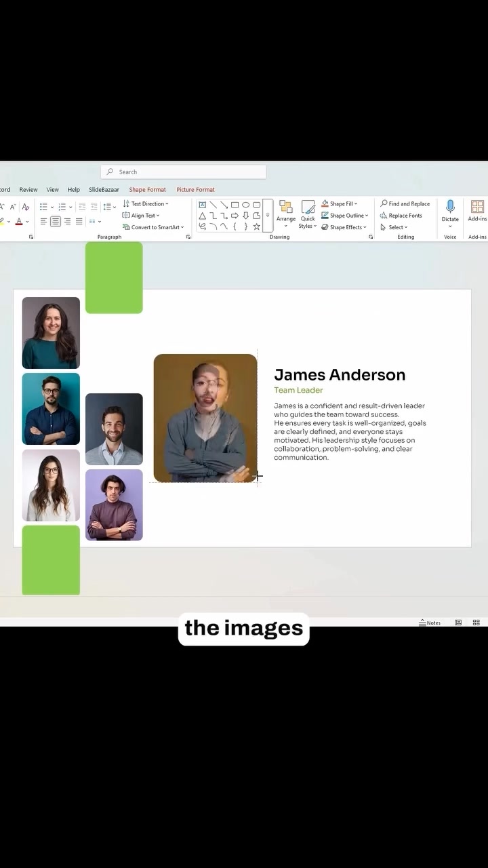
Task: Choose the elbow connector shape
Action: 213,216
